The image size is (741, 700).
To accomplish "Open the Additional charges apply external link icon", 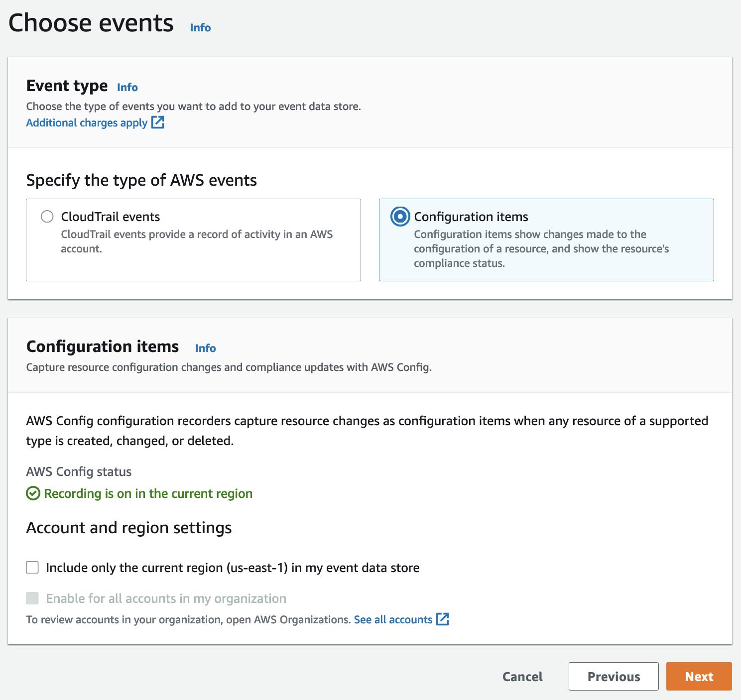I will [x=157, y=122].
